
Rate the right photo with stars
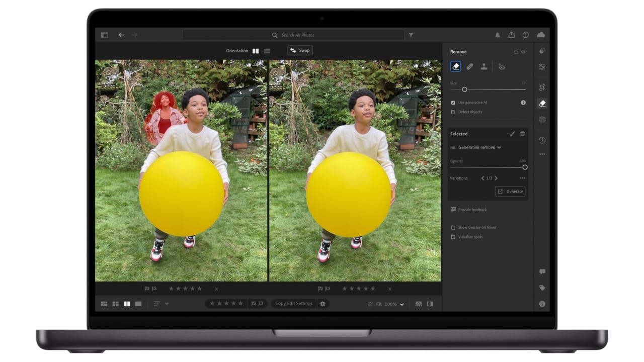tap(359, 289)
